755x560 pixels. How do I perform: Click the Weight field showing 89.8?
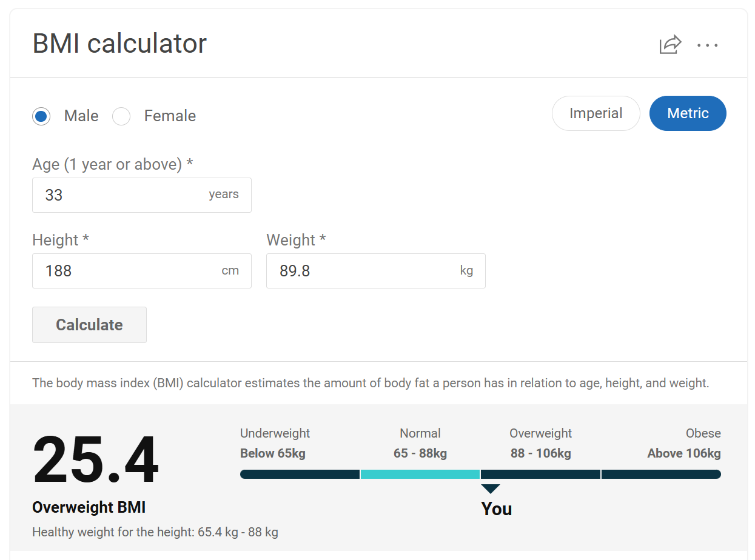[x=376, y=271]
